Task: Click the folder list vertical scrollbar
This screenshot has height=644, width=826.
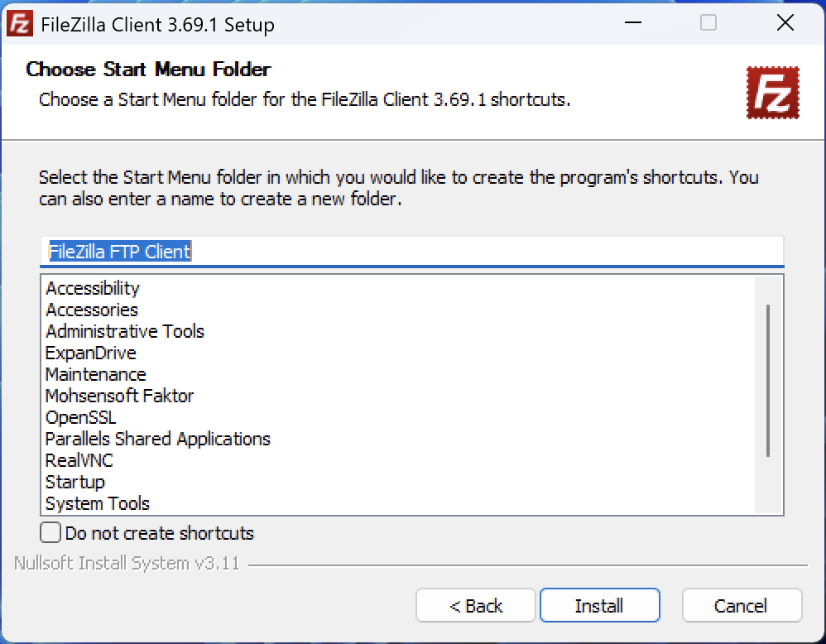Action: 768,381
